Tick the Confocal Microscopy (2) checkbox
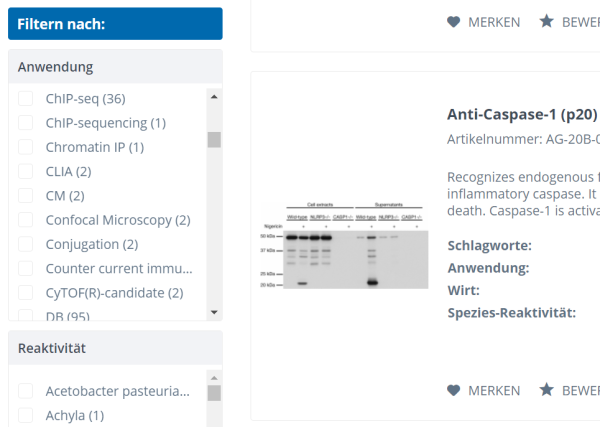The image size is (600, 427). tap(26, 219)
